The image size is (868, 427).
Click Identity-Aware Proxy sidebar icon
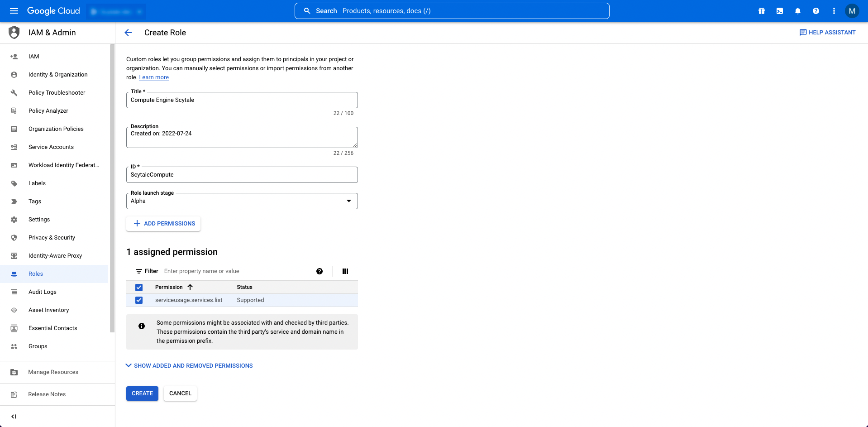pos(14,256)
